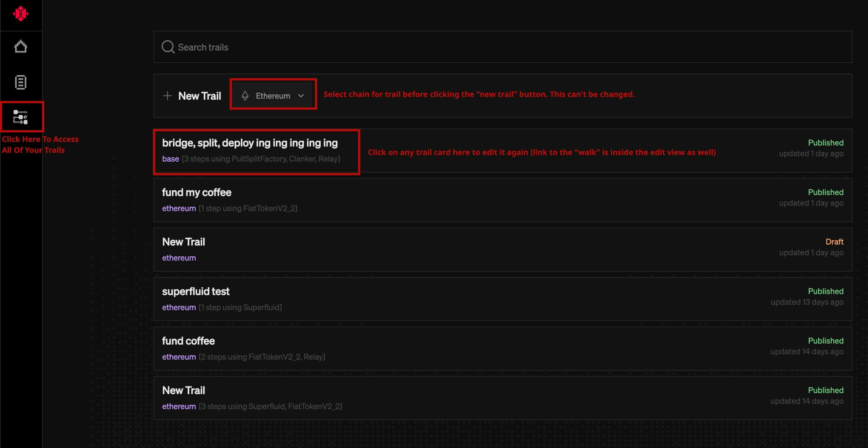Click the search magnifier icon

[x=168, y=47]
